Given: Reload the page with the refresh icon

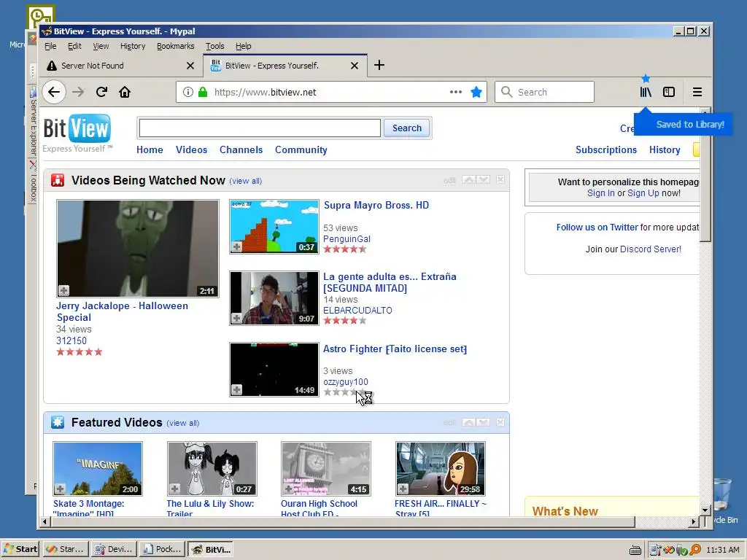Looking at the screenshot, I should (101, 92).
